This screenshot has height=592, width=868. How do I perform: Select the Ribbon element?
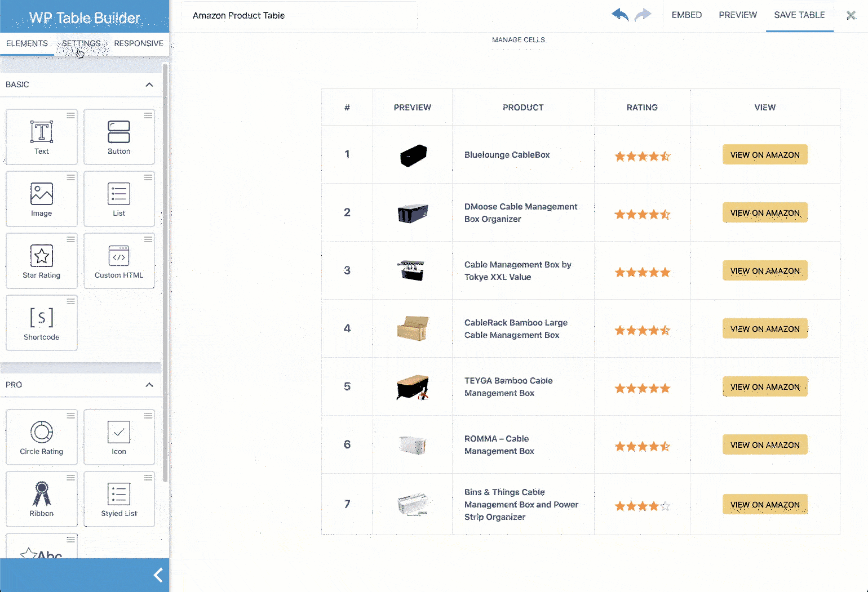[x=42, y=499]
